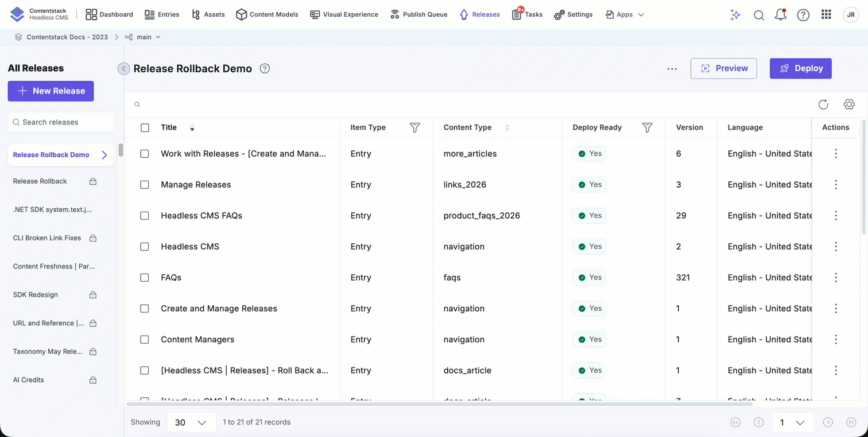Open the Content Models section
868x437 pixels.
click(x=267, y=14)
